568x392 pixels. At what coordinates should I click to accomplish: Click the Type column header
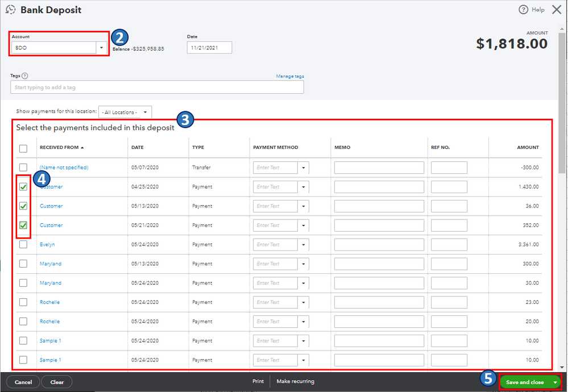click(198, 147)
